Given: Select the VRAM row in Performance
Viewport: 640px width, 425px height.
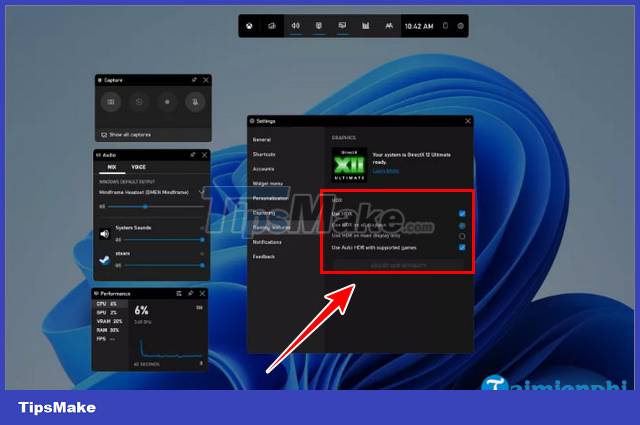Looking at the screenshot, I should pos(111,321).
